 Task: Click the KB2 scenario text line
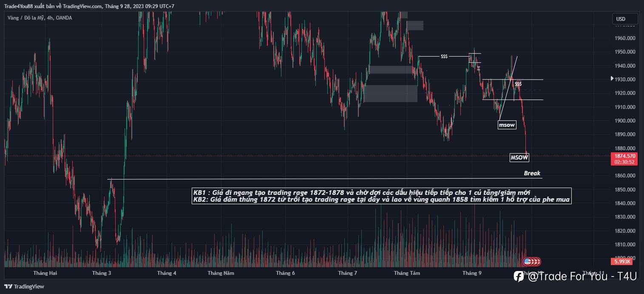382,200
